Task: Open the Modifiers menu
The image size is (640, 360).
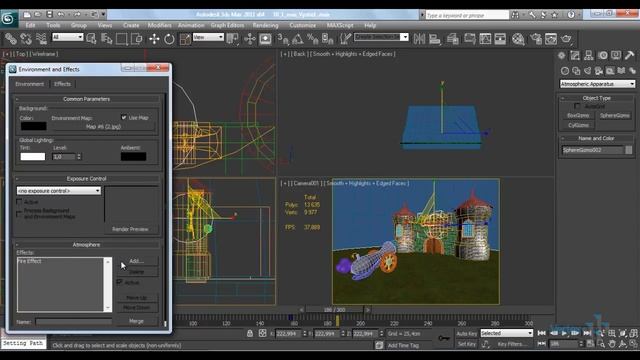Action: 160,25
